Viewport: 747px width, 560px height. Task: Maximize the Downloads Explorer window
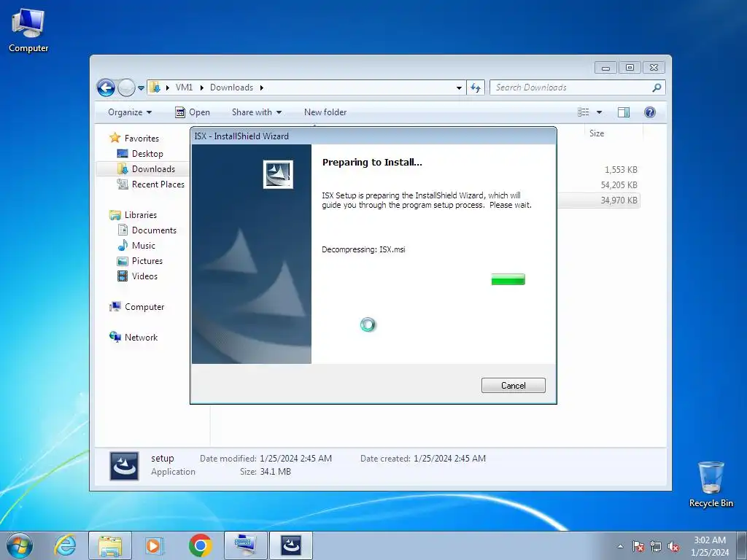630,68
